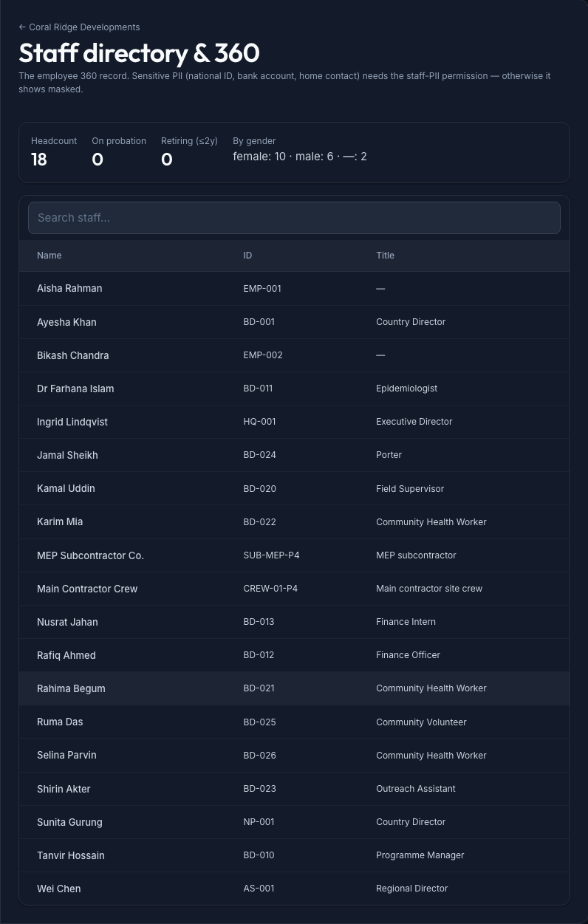Screen dimensions: 588x924
Task: Select the Sunita Gurung row
Action: [x=294, y=822]
